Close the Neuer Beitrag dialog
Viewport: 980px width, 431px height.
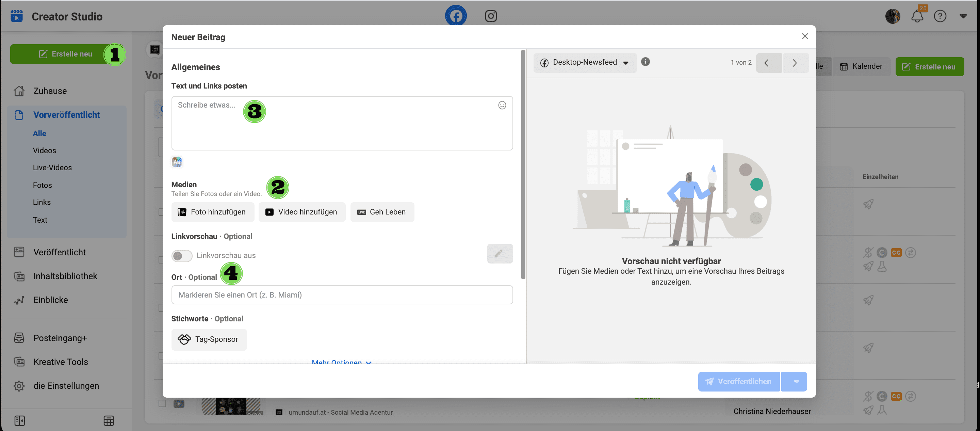tap(805, 36)
